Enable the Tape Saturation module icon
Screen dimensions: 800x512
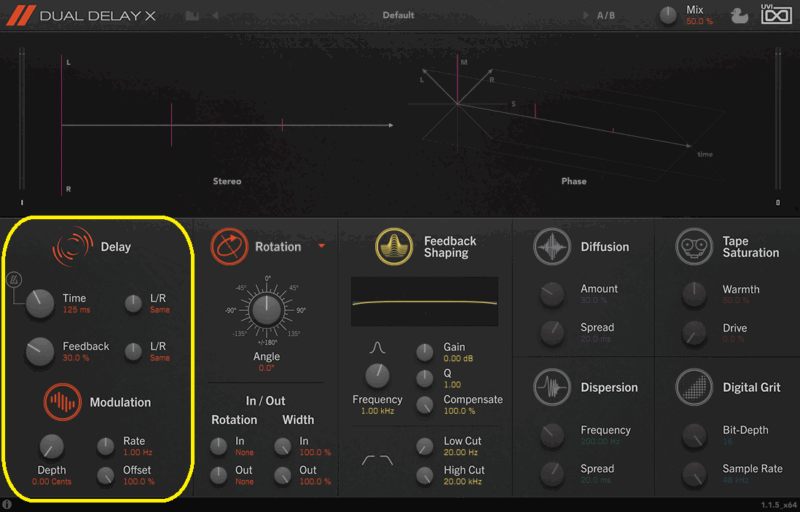coord(694,246)
